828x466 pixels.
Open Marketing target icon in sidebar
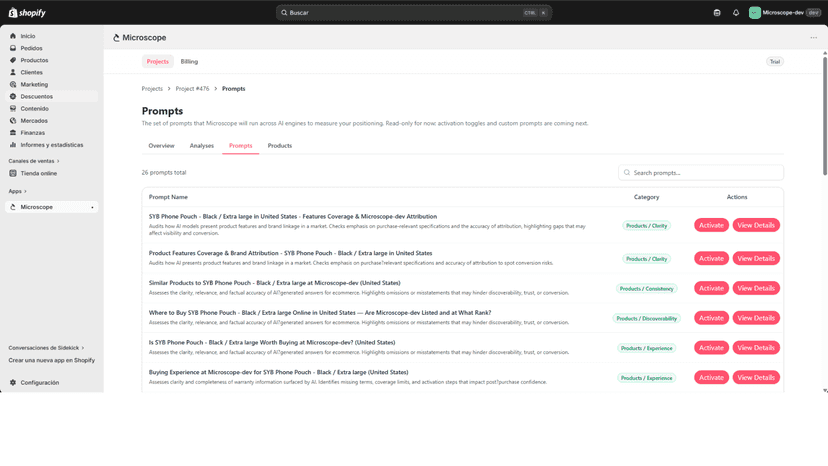13,85
